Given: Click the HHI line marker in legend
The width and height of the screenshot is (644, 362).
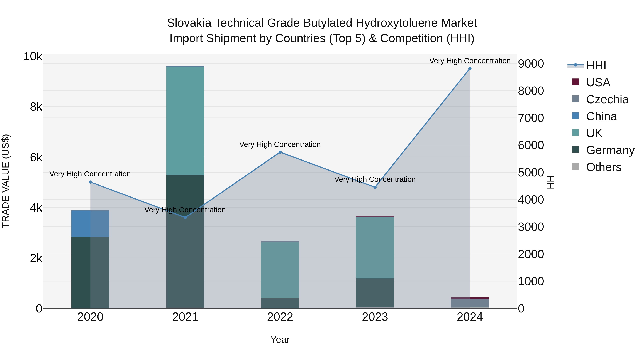Looking at the screenshot, I should (575, 65).
